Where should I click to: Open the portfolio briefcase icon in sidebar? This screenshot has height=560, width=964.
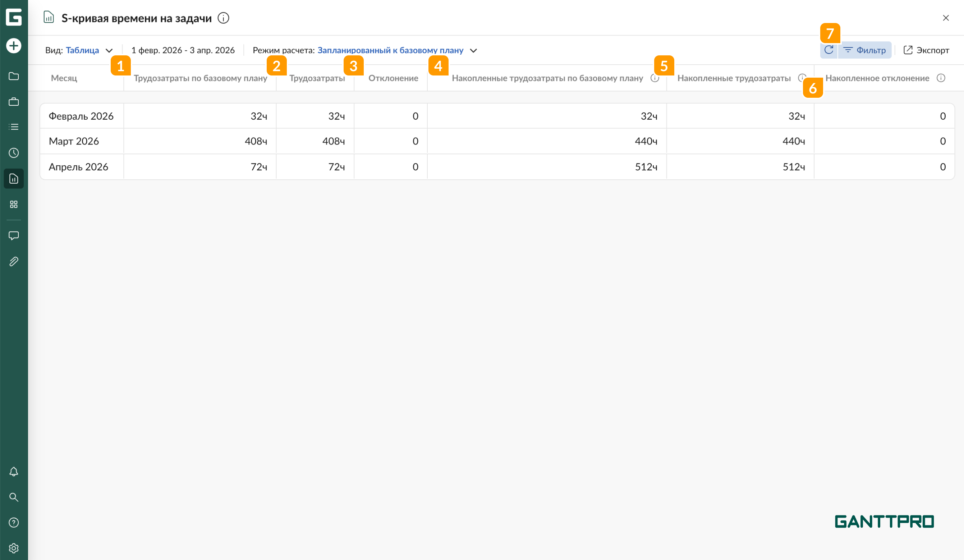tap(14, 102)
